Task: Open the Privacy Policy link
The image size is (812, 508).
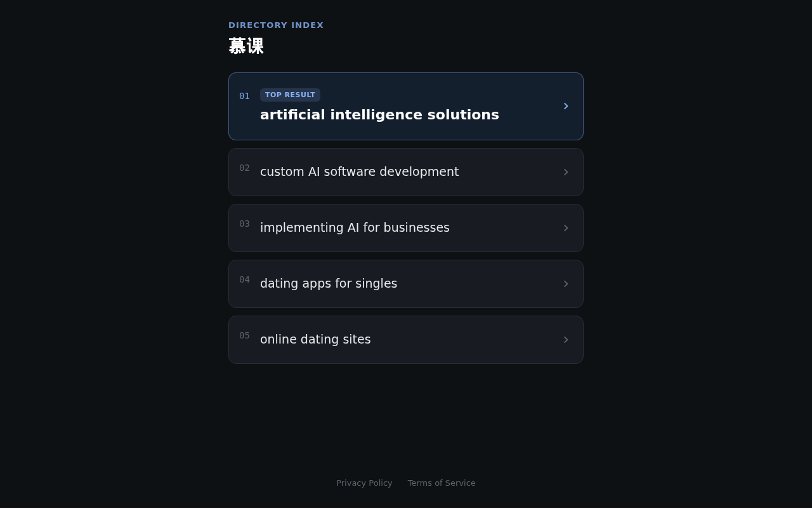Action: click(364, 483)
